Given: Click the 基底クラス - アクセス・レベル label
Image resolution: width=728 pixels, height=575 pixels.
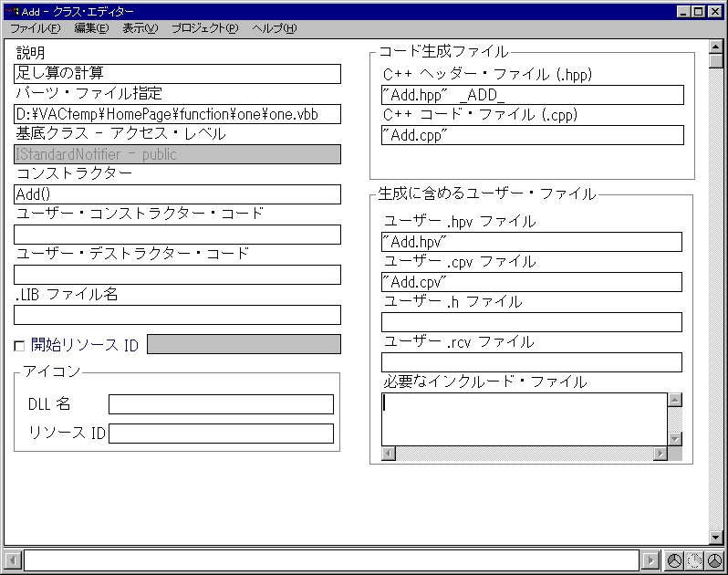Looking at the screenshot, I should pyautogui.click(x=120, y=134).
